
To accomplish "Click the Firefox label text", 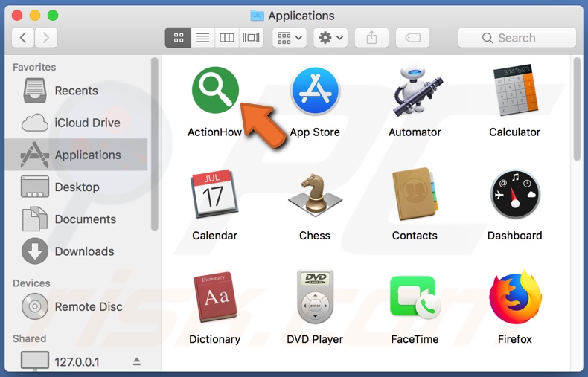I will coord(515,339).
